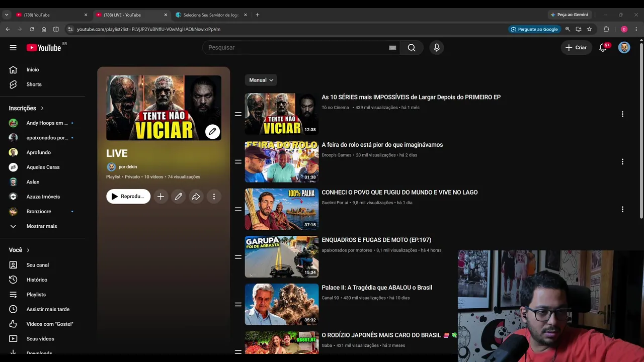The height and width of the screenshot is (362, 644).
Task: Open the account avatar menu
Action: [624, 48]
